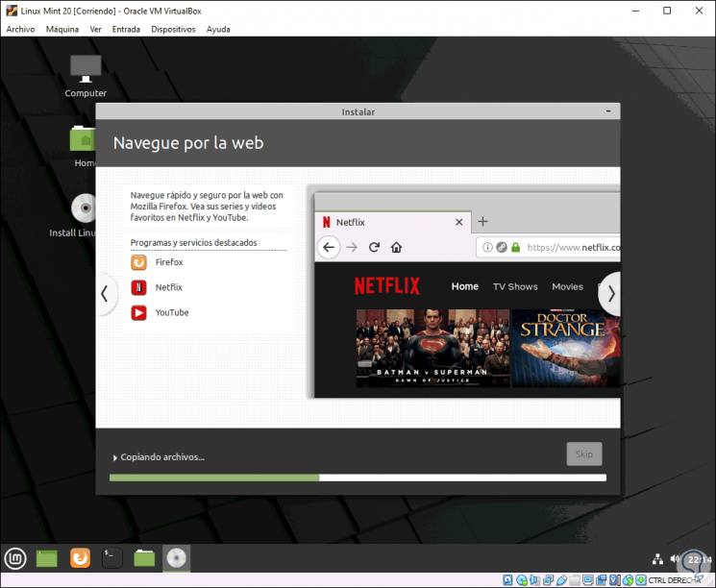Click the VirtualBox network adapter indicator
716x588 pixels.
pos(548,580)
